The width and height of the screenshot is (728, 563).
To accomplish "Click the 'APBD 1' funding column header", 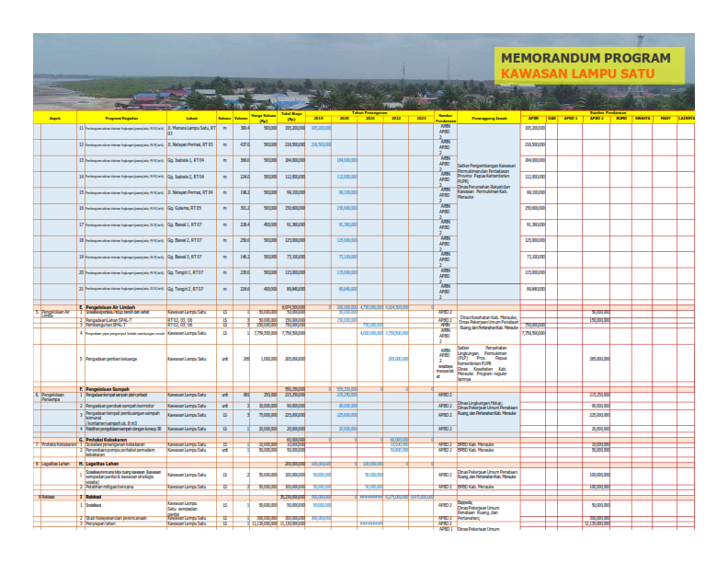I will [x=571, y=119].
